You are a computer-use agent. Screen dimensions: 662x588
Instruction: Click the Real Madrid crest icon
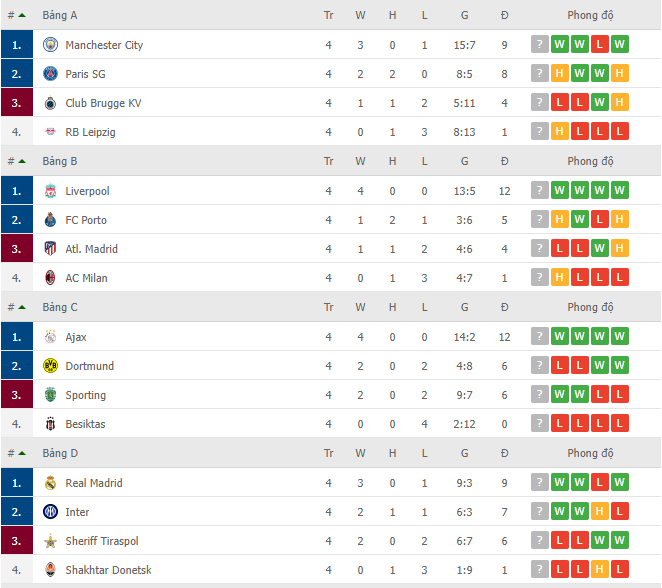coord(50,482)
